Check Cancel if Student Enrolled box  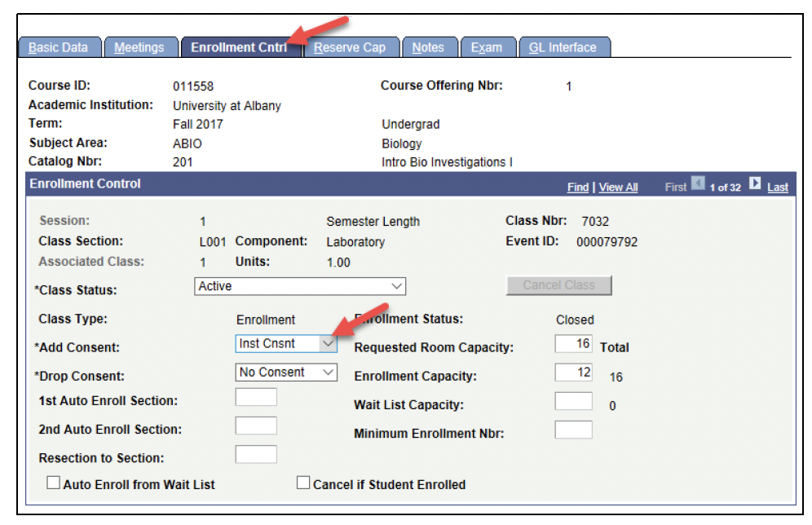[303, 483]
